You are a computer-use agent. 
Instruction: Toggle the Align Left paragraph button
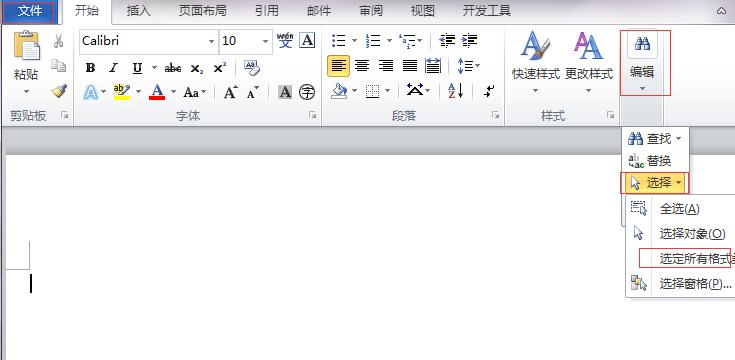[x=338, y=66]
